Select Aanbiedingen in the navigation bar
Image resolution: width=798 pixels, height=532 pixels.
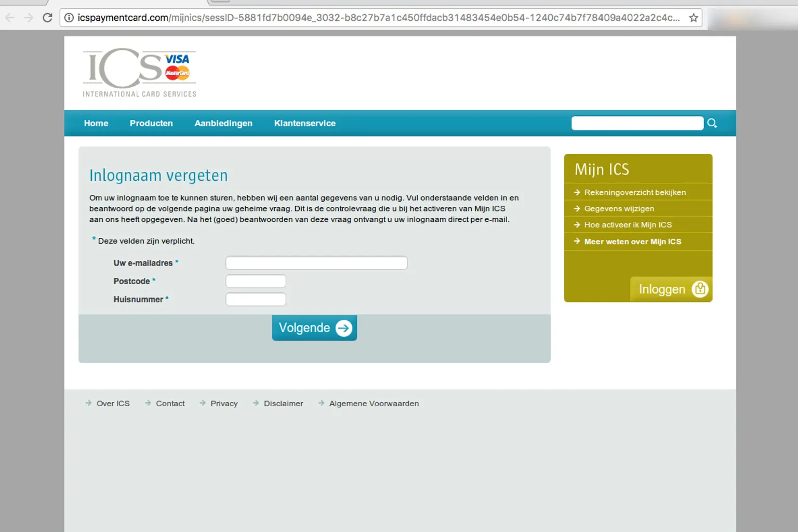pos(223,123)
